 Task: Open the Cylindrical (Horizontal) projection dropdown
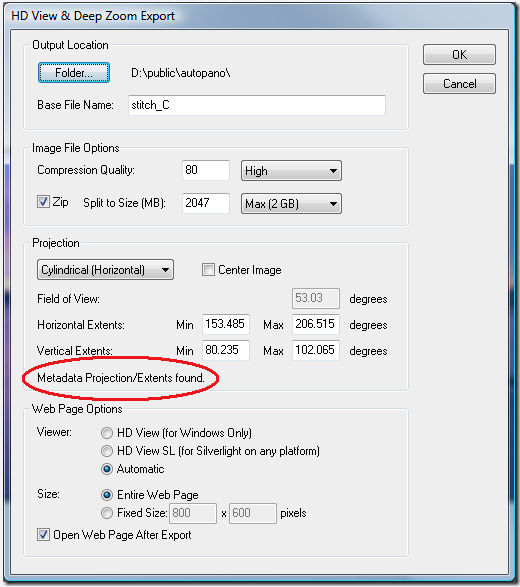click(x=105, y=270)
